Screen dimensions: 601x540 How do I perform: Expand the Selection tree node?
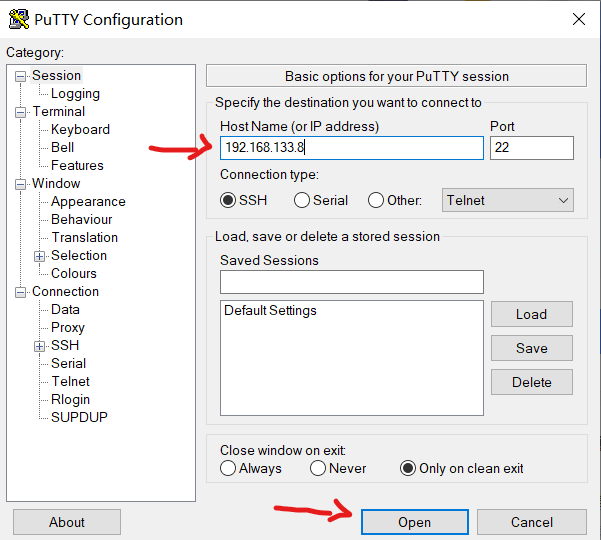[39, 256]
